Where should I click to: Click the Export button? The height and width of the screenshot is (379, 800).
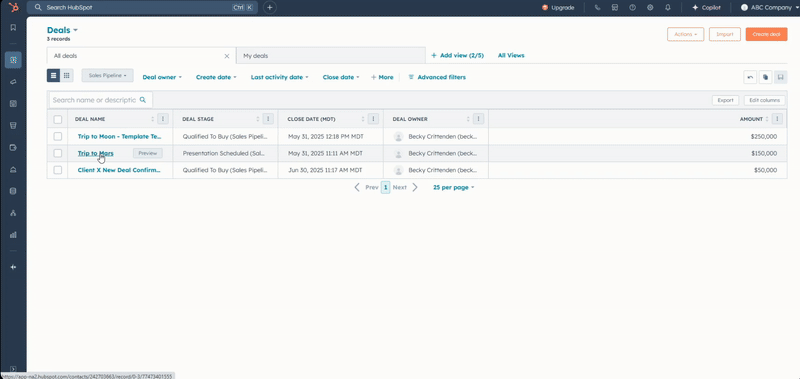725,100
